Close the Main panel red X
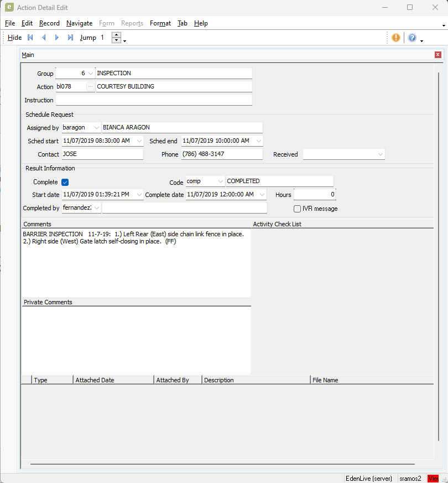This screenshot has width=448, height=483. [x=438, y=55]
